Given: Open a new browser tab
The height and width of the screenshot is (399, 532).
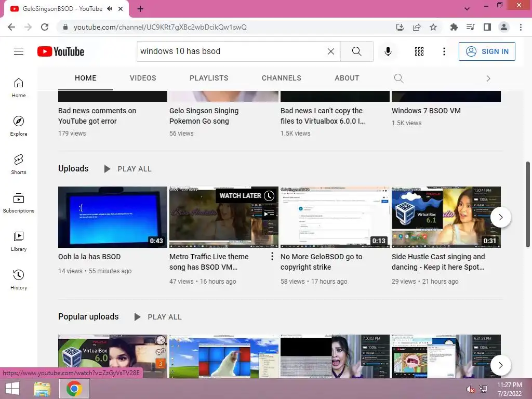Looking at the screenshot, I should click(x=140, y=9).
